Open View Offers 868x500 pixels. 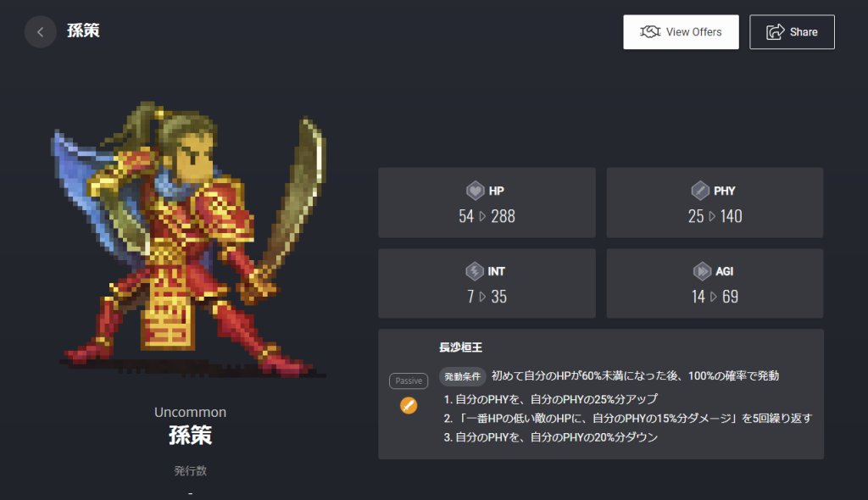(x=681, y=32)
